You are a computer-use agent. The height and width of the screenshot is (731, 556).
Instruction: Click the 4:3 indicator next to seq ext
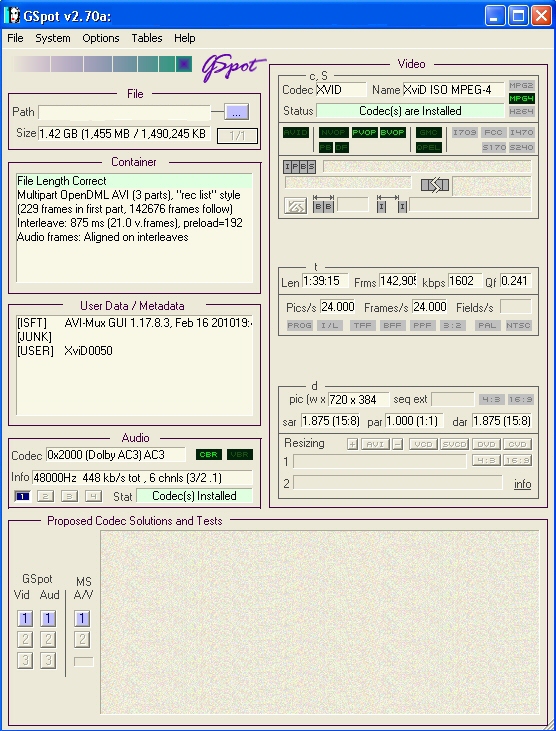point(492,400)
